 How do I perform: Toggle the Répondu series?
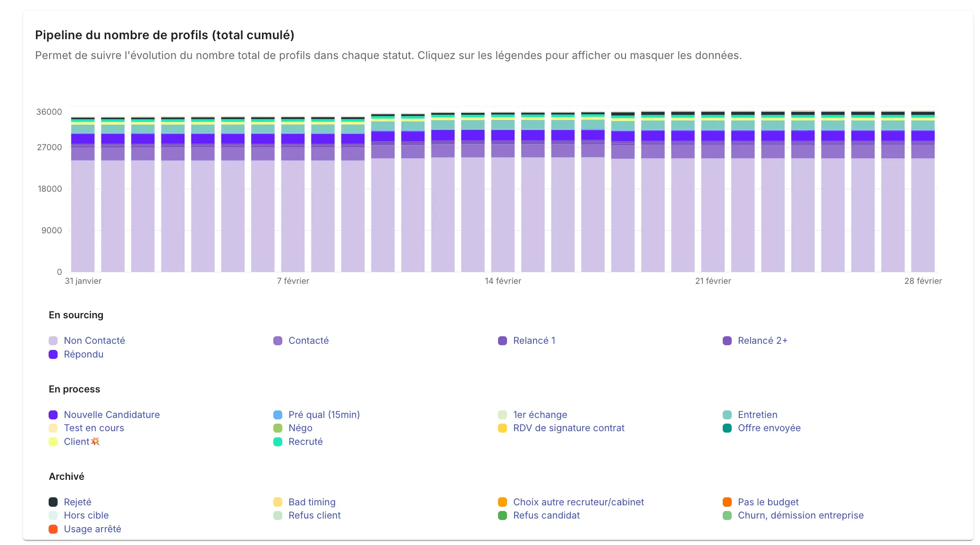tap(84, 354)
